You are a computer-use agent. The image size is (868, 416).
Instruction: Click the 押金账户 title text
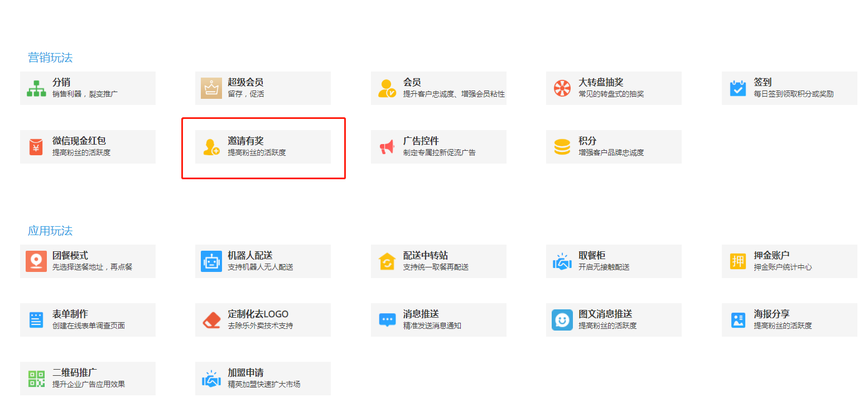point(771,256)
